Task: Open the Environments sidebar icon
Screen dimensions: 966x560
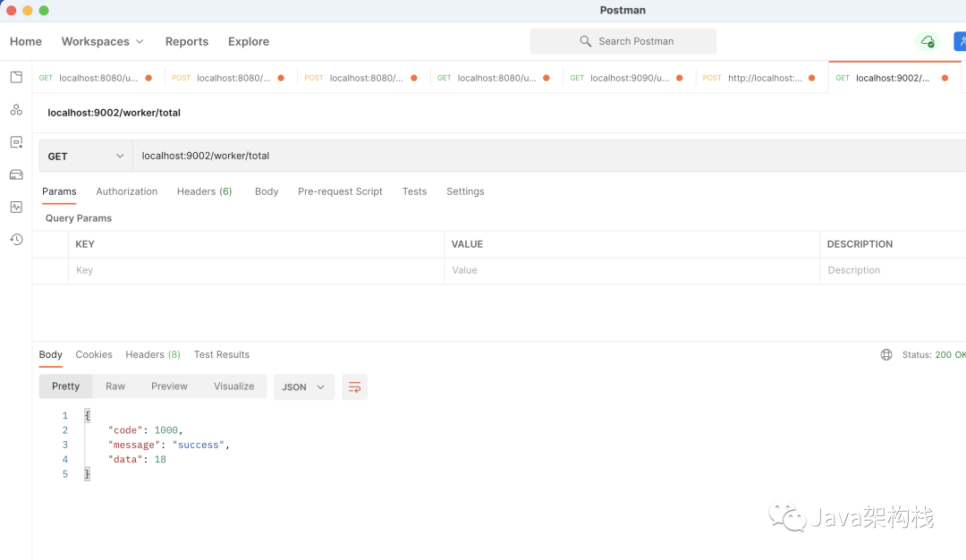Action: point(16,142)
